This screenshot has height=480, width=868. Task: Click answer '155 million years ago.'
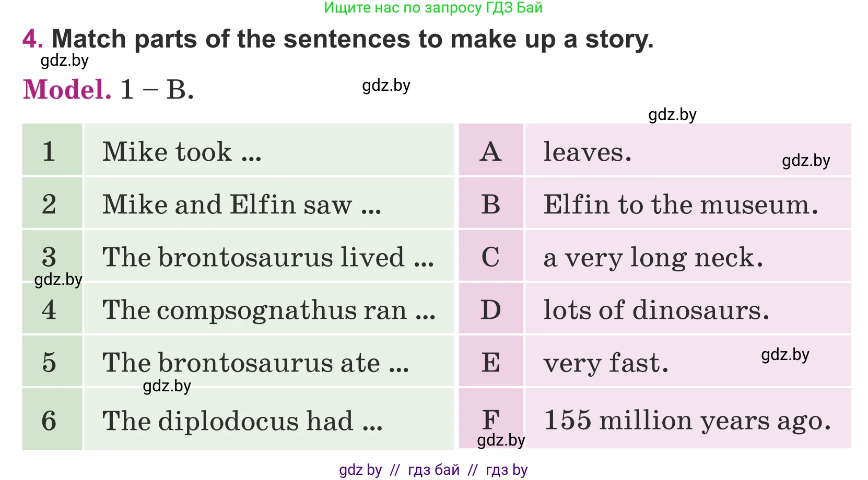tap(687, 420)
